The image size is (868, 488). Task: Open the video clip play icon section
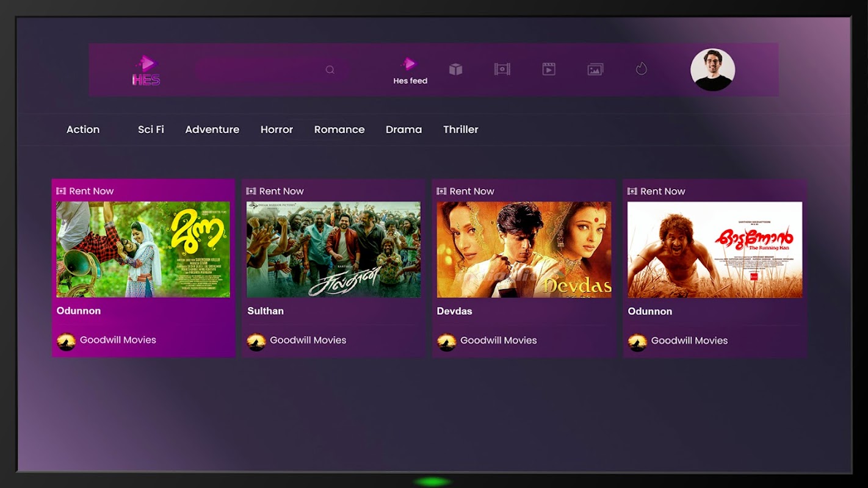point(549,69)
